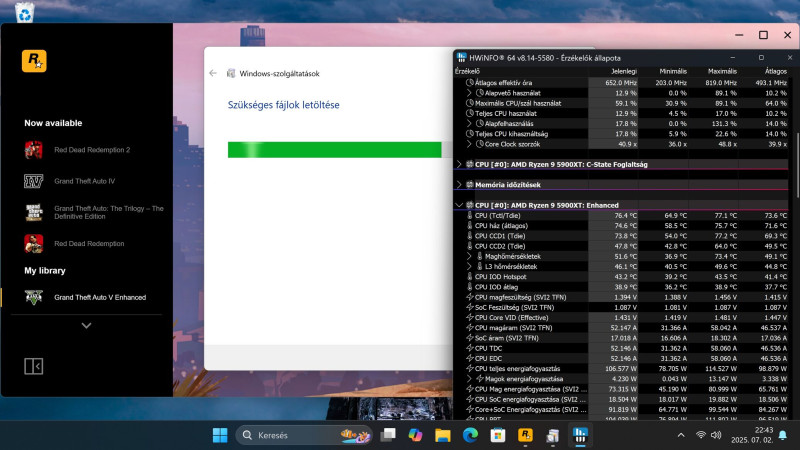Select Teljes CPU használat row
The height and width of the screenshot is (450, 800).
(x=621, y=113)
